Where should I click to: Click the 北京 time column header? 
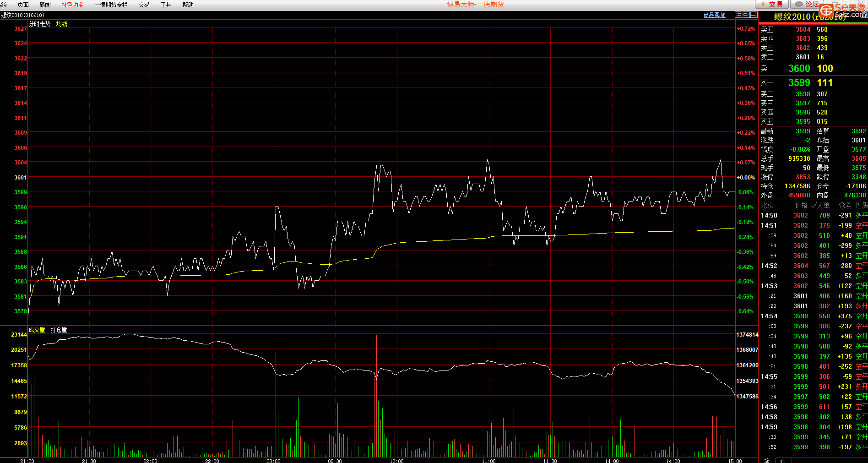(767, 205)
